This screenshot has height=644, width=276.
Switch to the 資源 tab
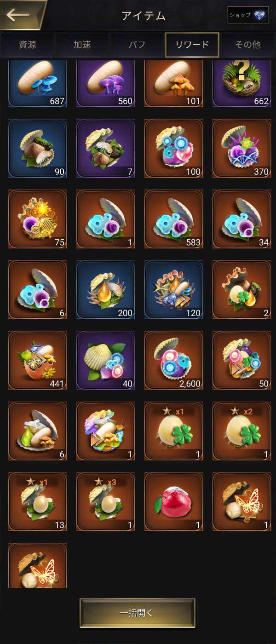coord(27,45)
